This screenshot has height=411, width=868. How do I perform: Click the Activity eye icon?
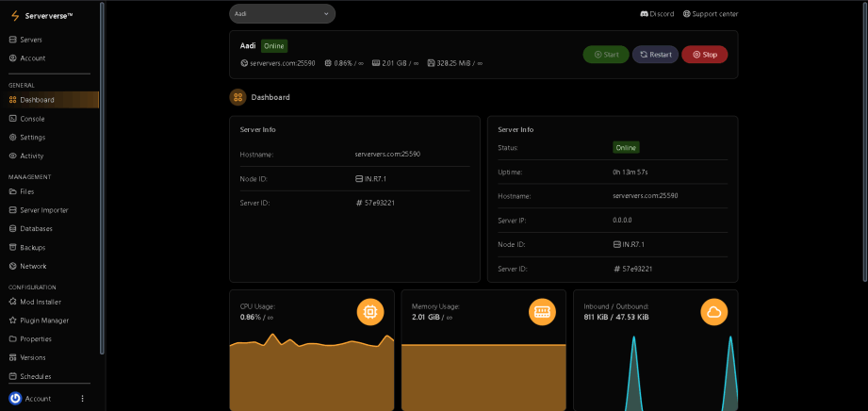click(x=13, y=156)
